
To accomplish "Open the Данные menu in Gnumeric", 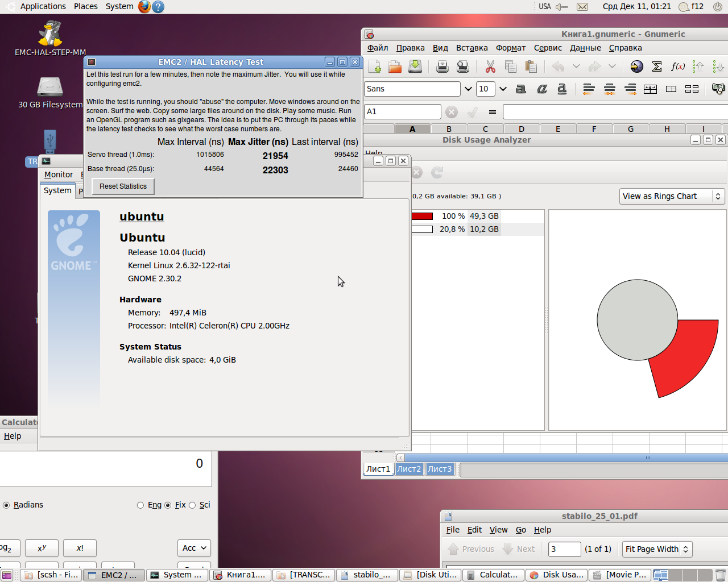I will click(586, 48).
